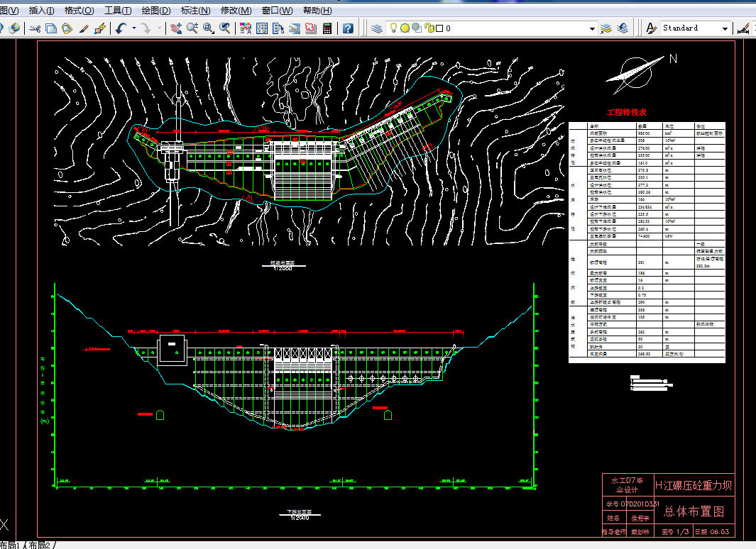Select the red 工程特性表 table title
The image size is (756, 549).
(x=626, y=112)
